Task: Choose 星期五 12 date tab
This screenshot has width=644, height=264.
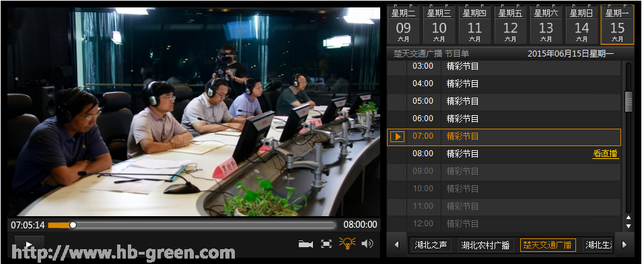Action: click(511, 25)
